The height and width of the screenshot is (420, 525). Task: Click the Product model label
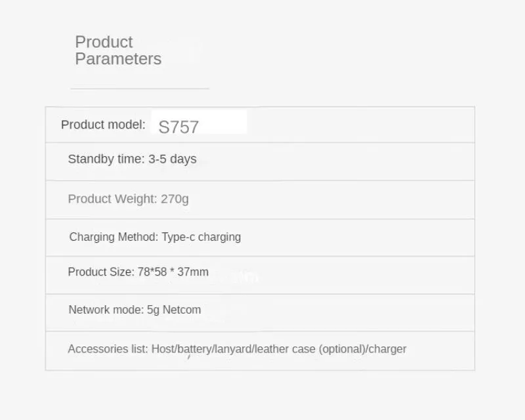coord(103,125)
